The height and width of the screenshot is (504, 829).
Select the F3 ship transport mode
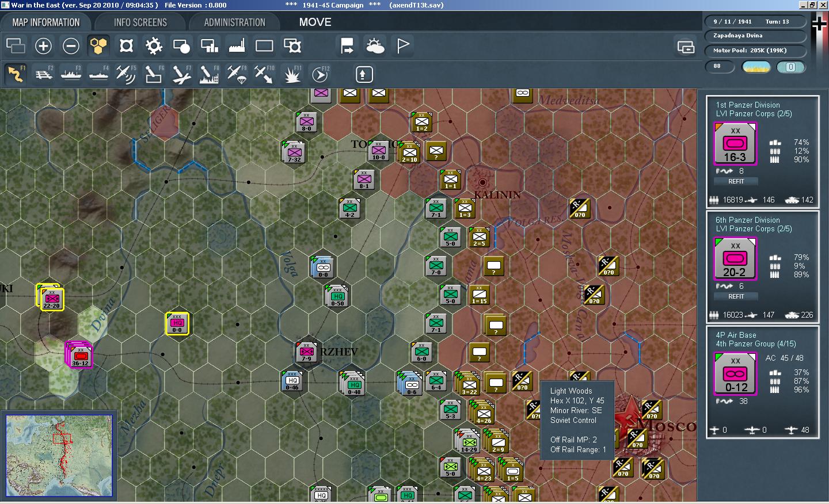click(71, 74)
